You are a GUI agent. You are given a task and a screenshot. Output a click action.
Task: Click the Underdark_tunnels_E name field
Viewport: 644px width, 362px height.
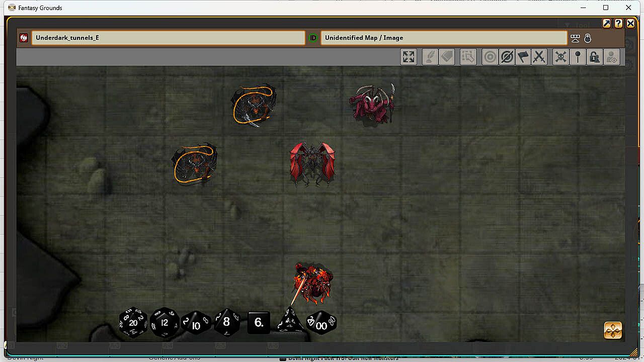click(168, 38)
